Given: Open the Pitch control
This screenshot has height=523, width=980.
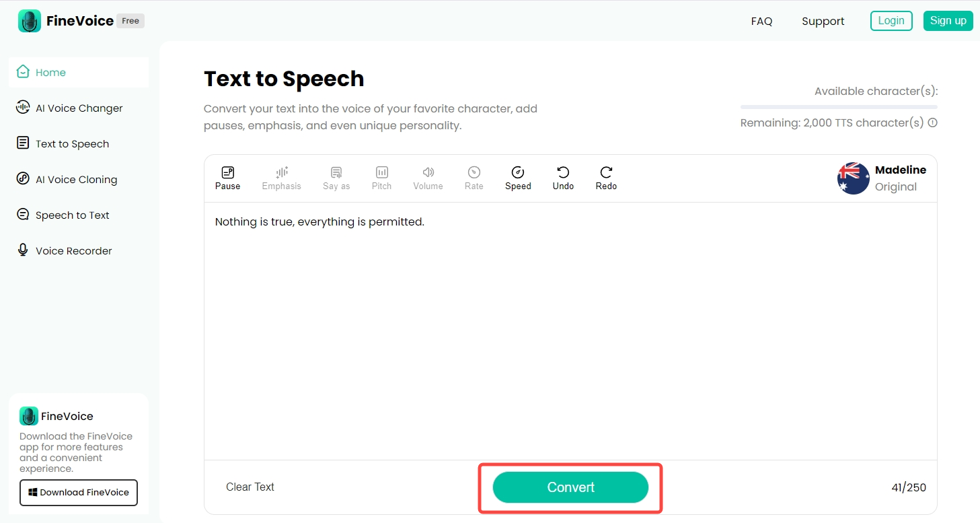Looking at the screenshot, I should click(381, 177).
